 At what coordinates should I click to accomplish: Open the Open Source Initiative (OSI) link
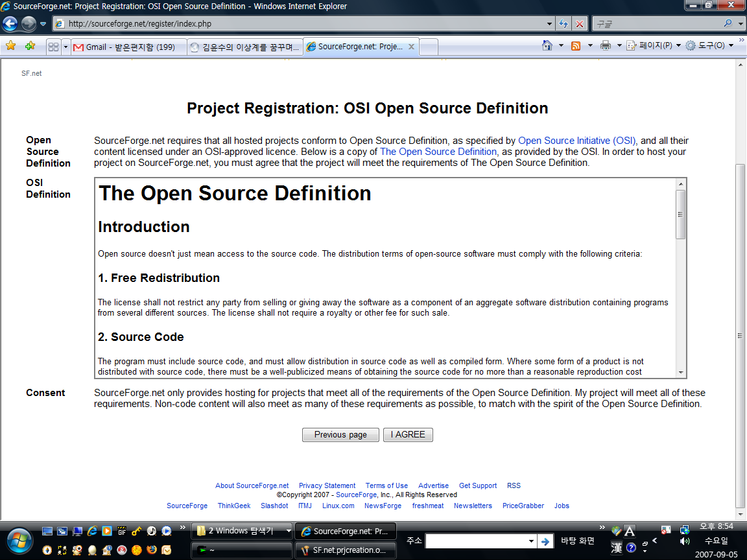(x=577, y=141)
